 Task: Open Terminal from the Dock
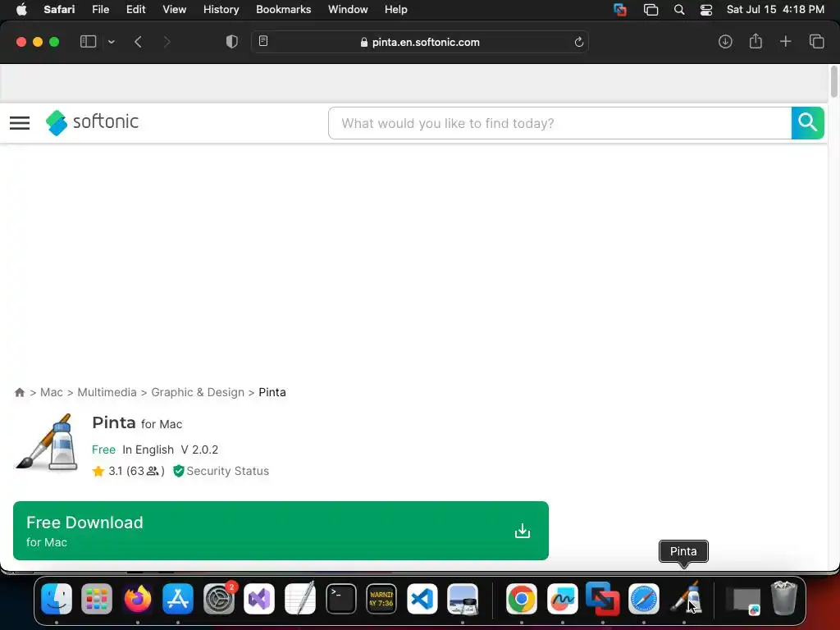pos(340,598)
